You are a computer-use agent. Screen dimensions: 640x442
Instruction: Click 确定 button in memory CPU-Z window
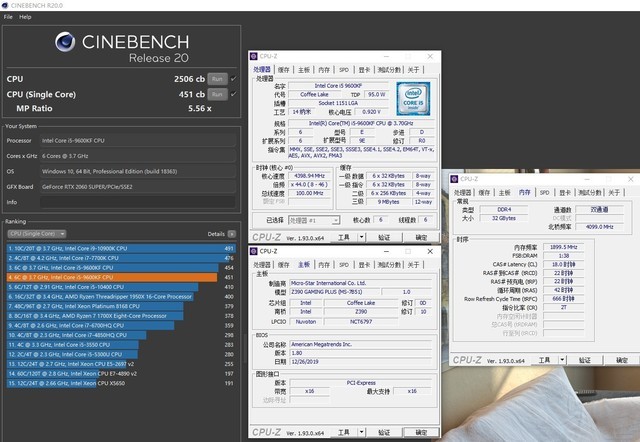point(622,360)
